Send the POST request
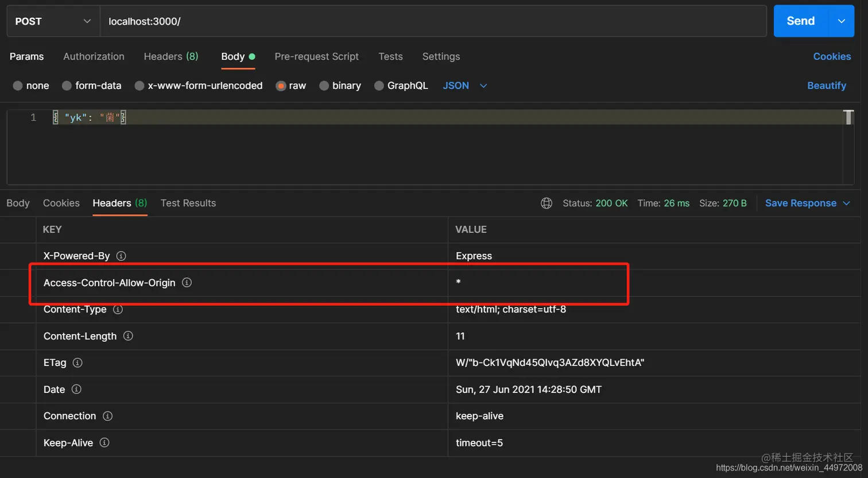This screenshot has height=478, width=868. click(801, 21)
